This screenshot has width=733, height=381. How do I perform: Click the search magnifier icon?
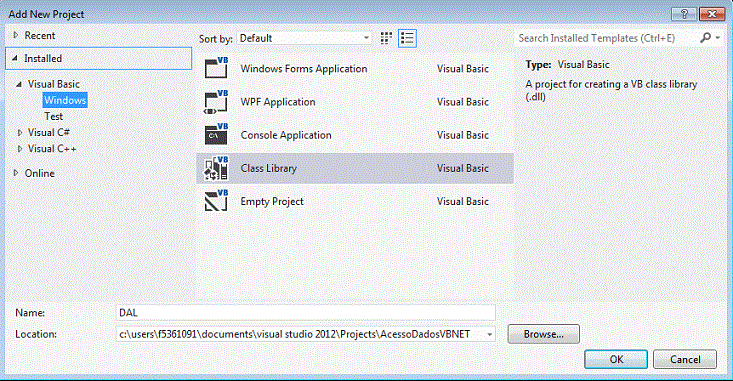click(705, 37)
